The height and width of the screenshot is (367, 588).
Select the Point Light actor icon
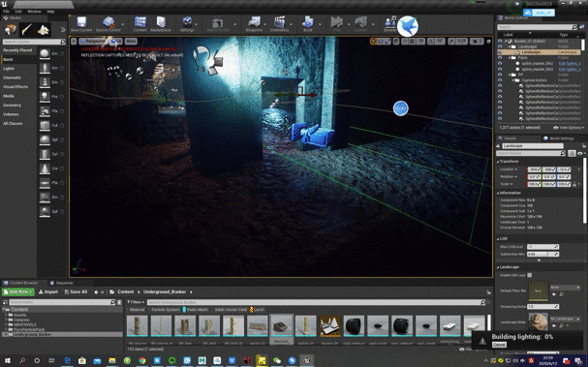[45, 97]
